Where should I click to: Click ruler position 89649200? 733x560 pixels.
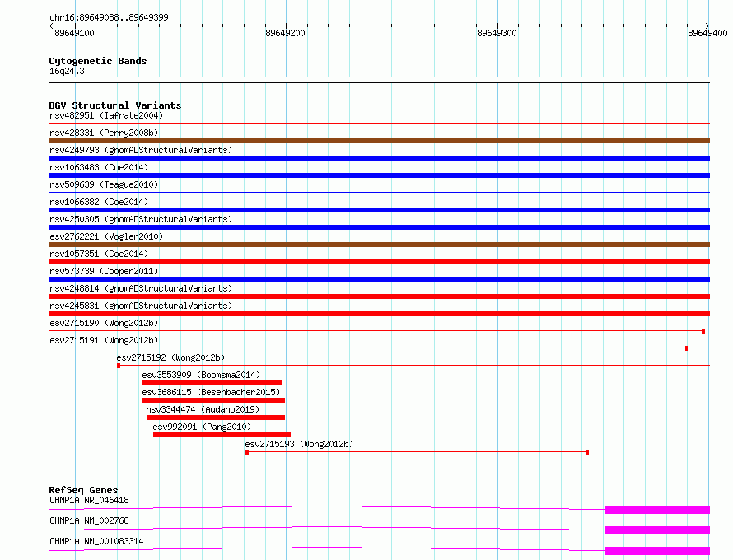(x=285, y=33)
